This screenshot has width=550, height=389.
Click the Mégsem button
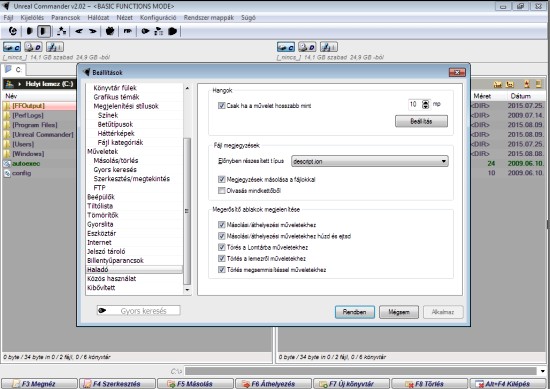click(399, 312)
